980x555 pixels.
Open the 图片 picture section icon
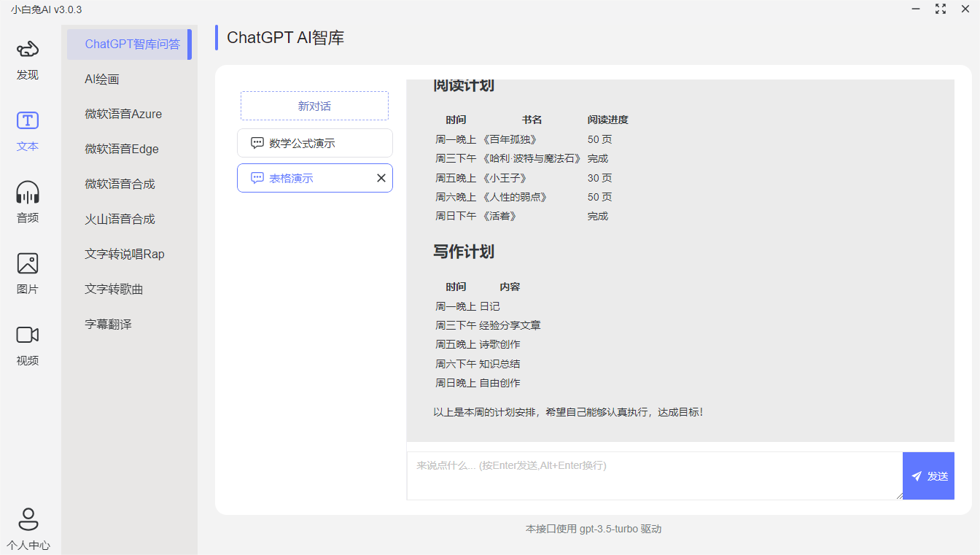(x=28, y=263)
